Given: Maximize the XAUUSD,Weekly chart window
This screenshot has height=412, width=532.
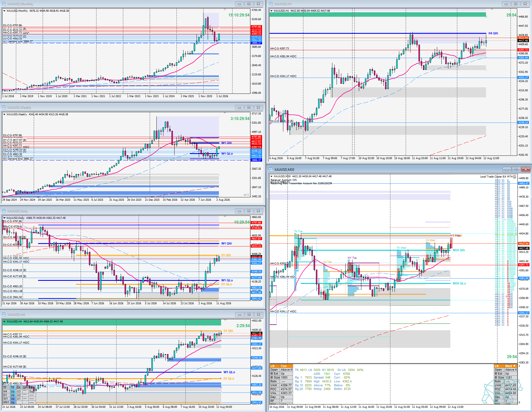Looking at the screenshot, I should 249,107.
